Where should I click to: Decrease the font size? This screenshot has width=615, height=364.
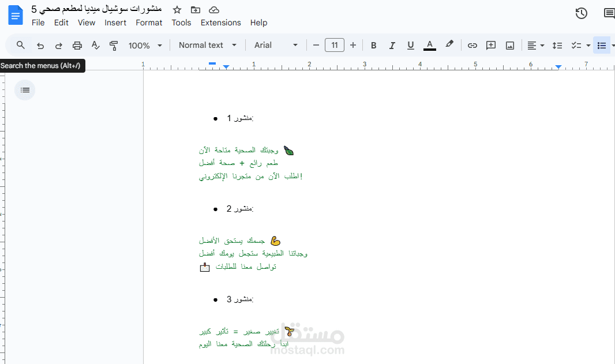316,45
